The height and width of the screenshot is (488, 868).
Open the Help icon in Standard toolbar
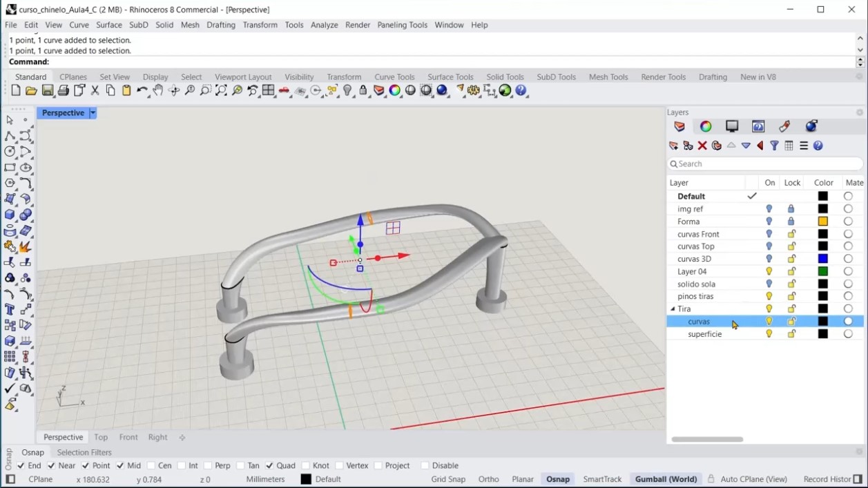521,91
